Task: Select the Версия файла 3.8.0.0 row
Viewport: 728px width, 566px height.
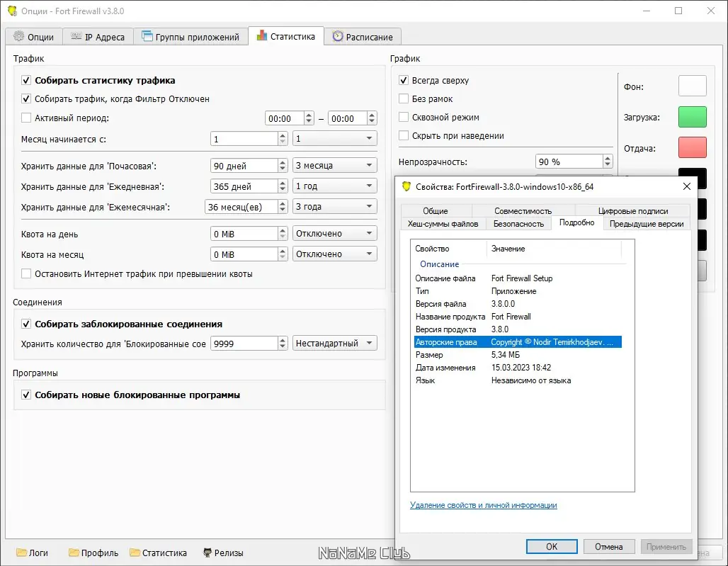Action: click(518, 304)
